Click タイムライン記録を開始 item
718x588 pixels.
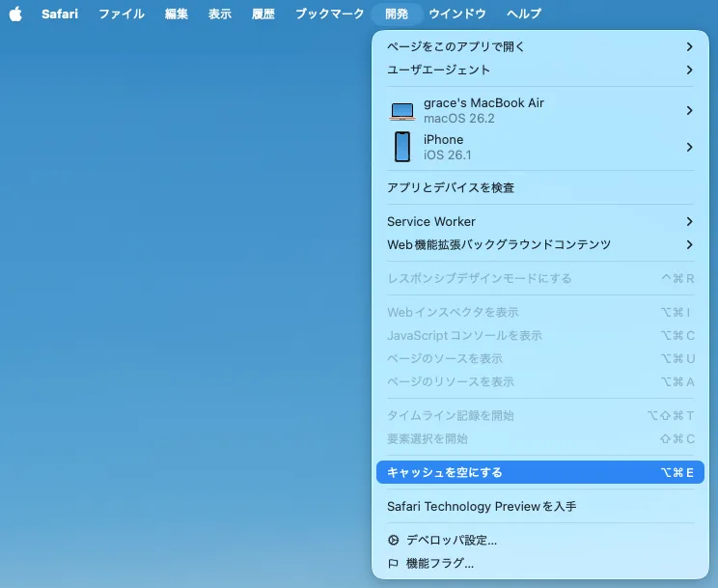540,415
